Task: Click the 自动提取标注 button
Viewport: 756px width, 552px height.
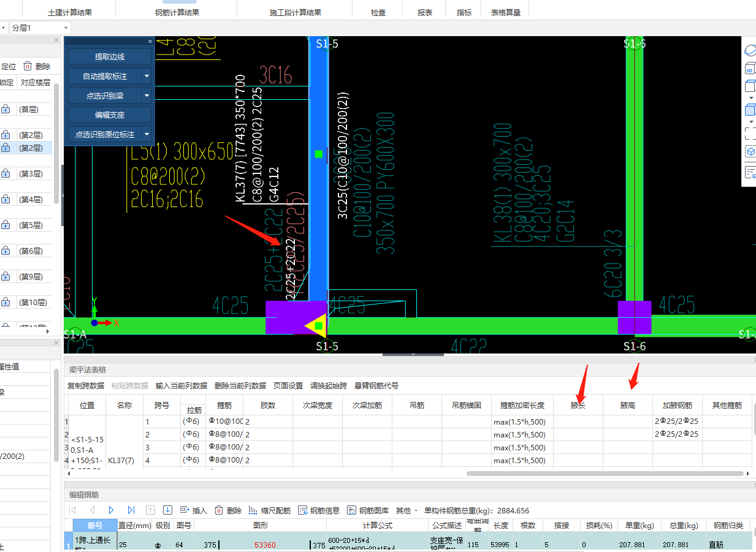Action: pyautogui.click(x=105, y=77)
